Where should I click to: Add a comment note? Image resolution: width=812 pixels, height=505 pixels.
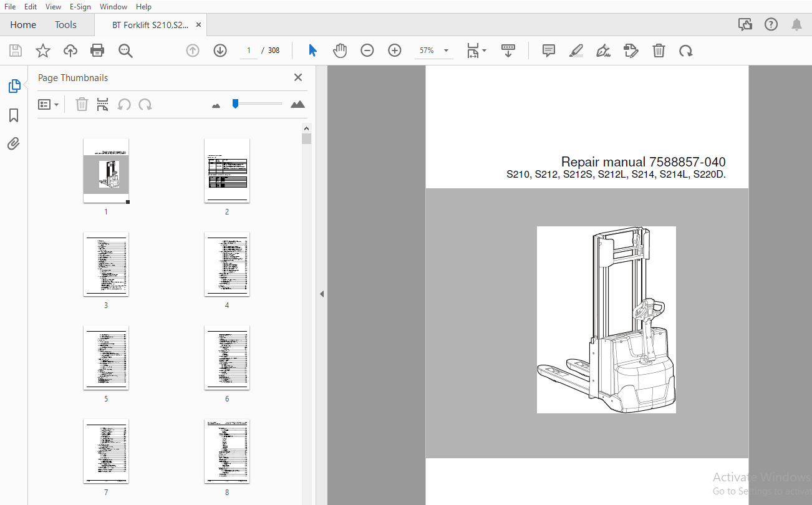549,50
